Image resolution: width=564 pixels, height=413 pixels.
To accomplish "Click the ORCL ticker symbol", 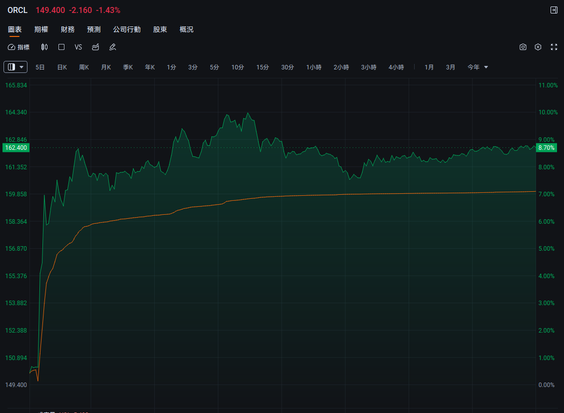I will tap(17, 10).
